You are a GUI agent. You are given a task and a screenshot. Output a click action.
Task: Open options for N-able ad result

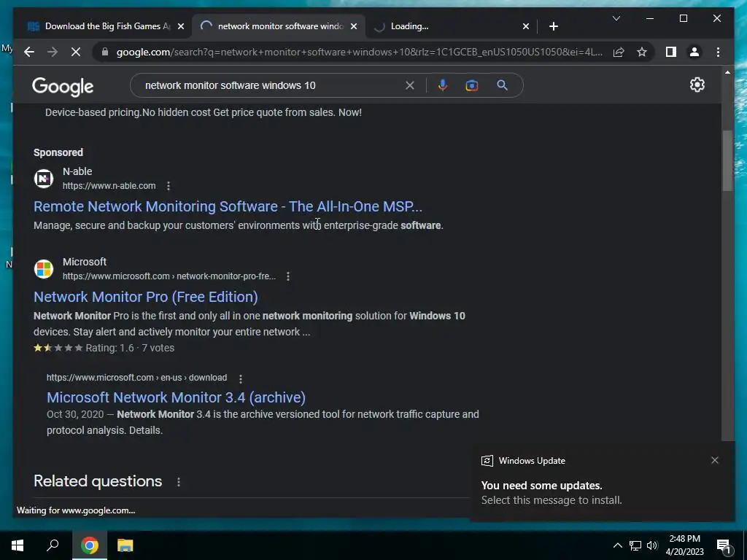169,186
